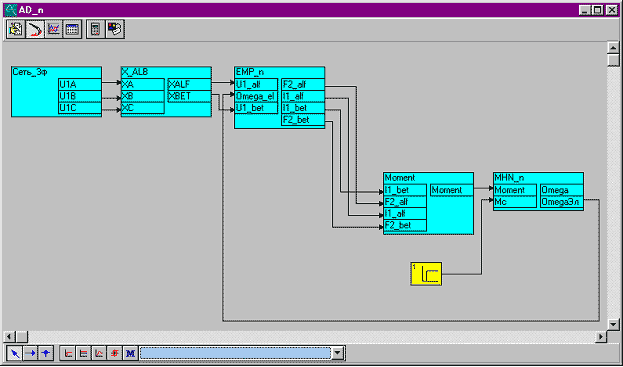Click the XC input port
Image resolution: width=623 pixels, height=367 pixels.
coord(143,108)
